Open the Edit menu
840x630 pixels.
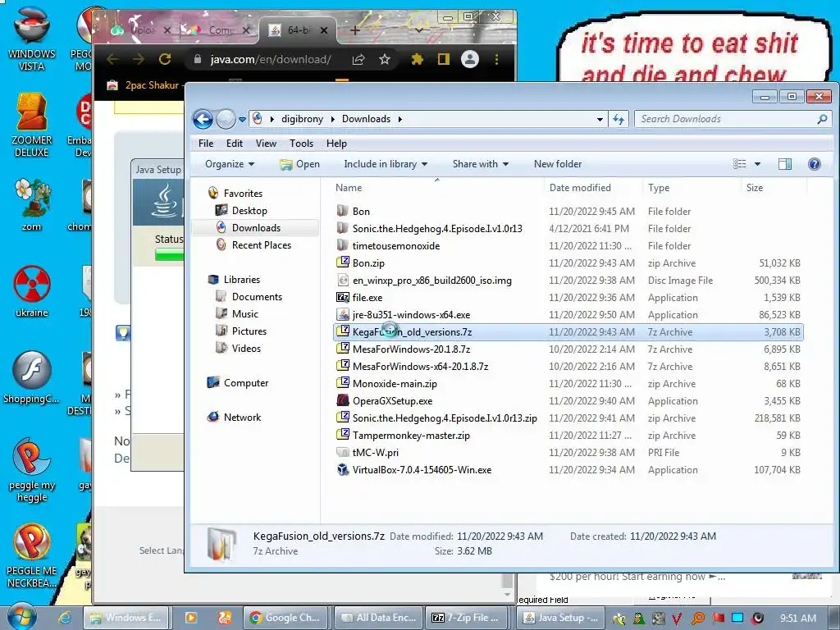(234, 144)
